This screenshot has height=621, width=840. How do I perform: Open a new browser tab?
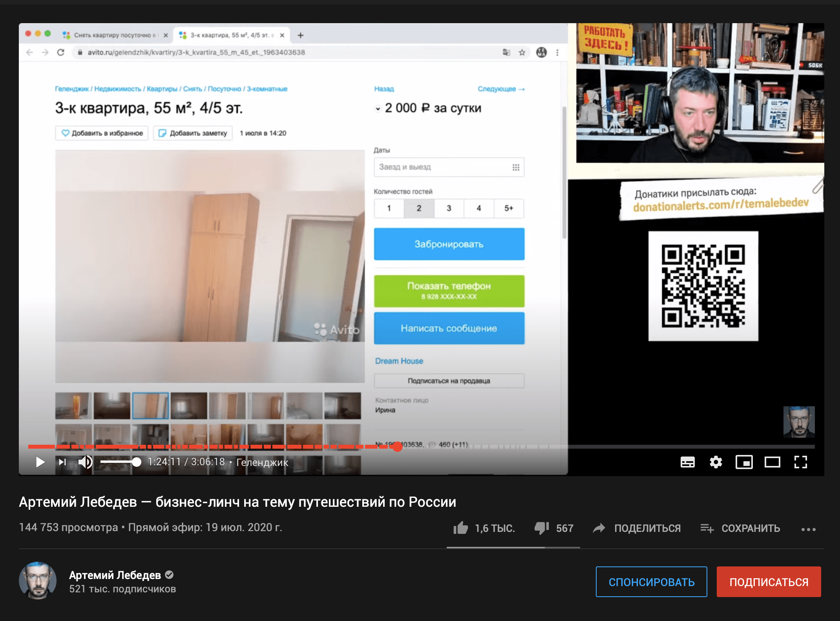tap(301, 35)
